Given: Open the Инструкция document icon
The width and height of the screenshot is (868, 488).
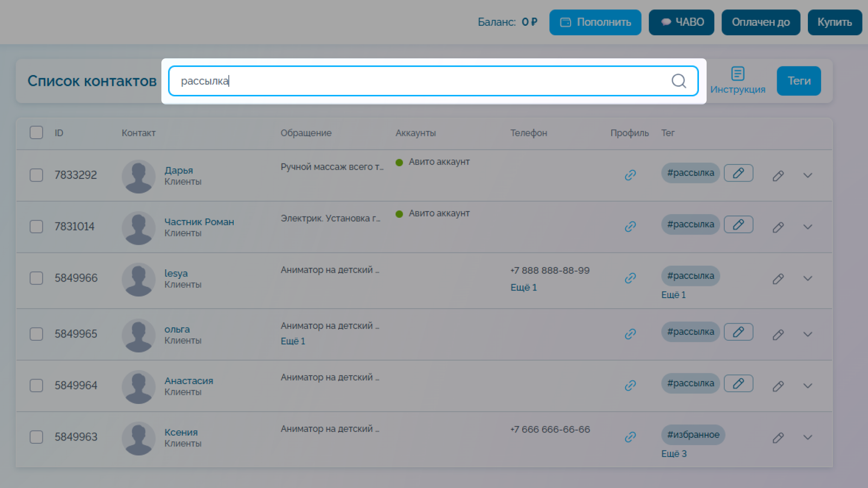Looking at the screenshot, I should 738,73.
